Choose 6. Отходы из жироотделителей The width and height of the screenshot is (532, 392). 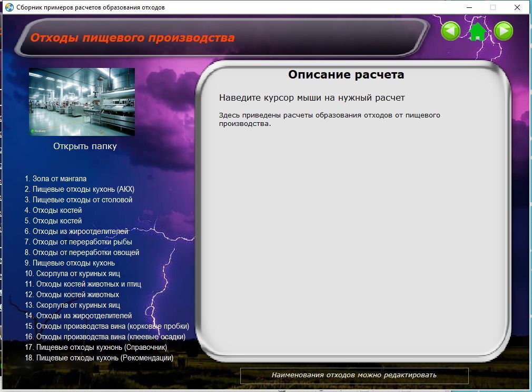76,231
